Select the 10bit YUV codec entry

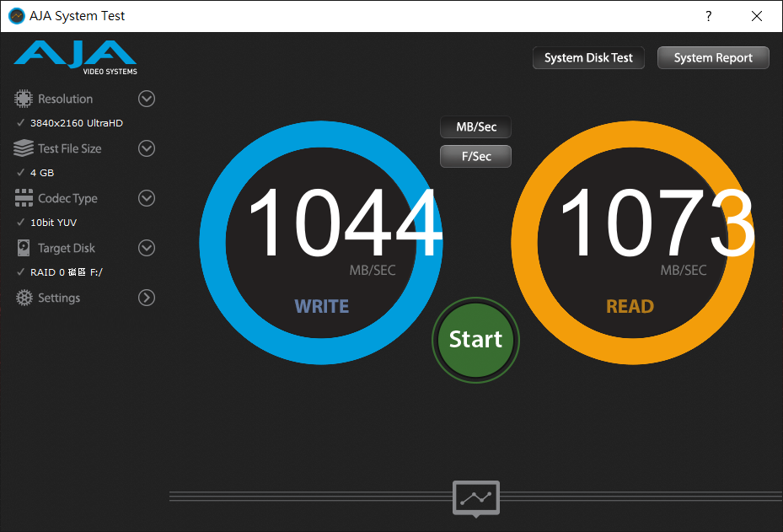click(x=53, y=223)
